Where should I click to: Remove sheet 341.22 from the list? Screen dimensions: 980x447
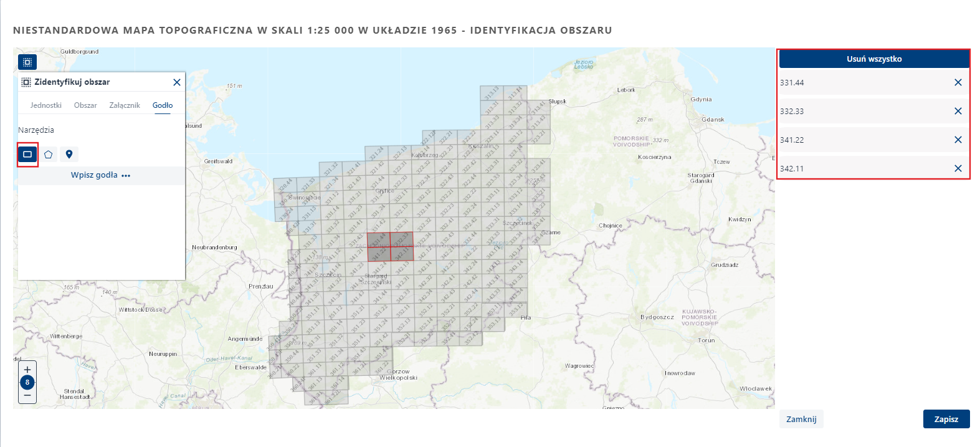pos(958,140)
